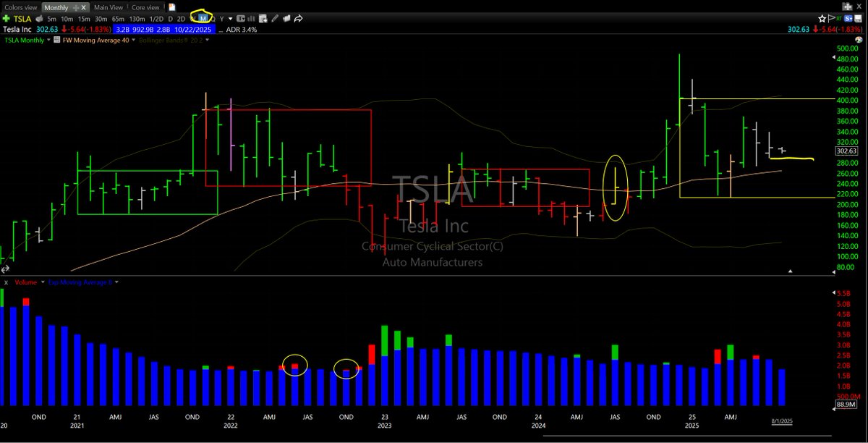Click the 302.63 price label on scale
868x443 pixels.
846,151
